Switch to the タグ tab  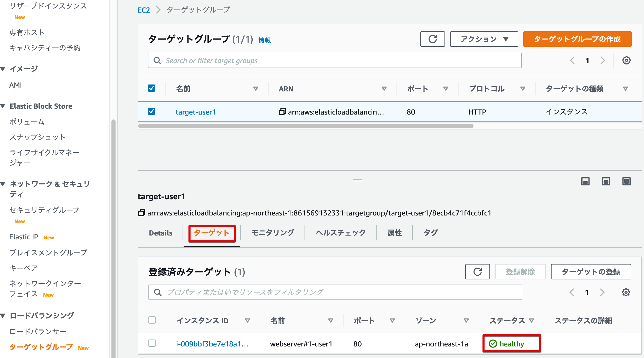[431, 233]
